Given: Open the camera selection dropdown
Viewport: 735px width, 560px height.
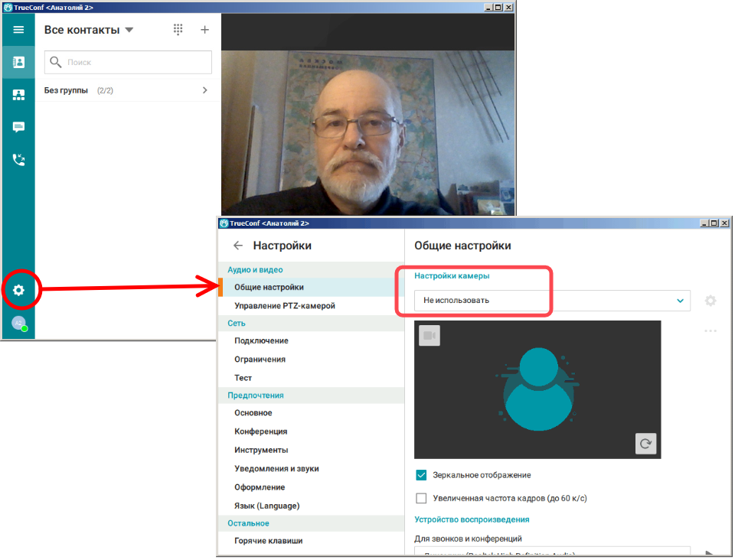Looking at the screenshot, I should point(552,301).
